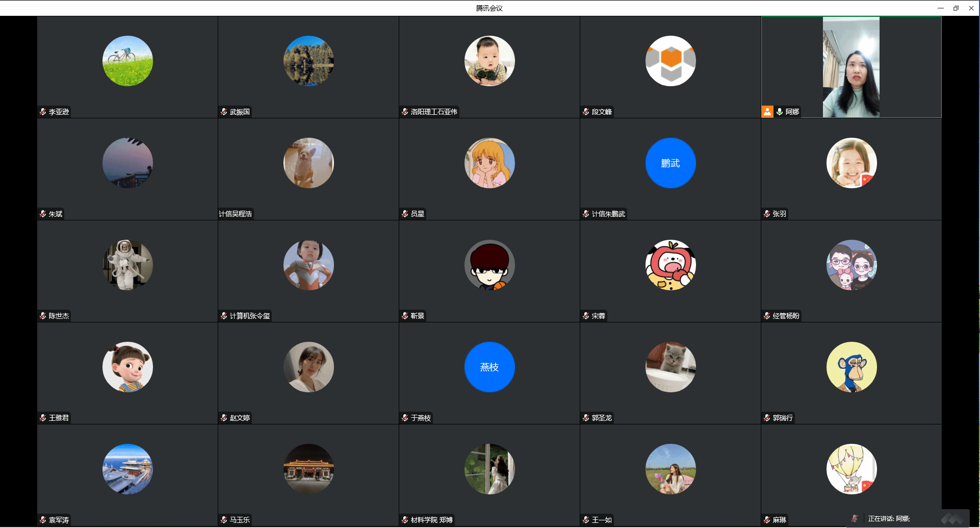This screenshot has width=980, height=528.
Task: Click the blue 燕枝 initials avatar
Action: click(x=489, y=367)
